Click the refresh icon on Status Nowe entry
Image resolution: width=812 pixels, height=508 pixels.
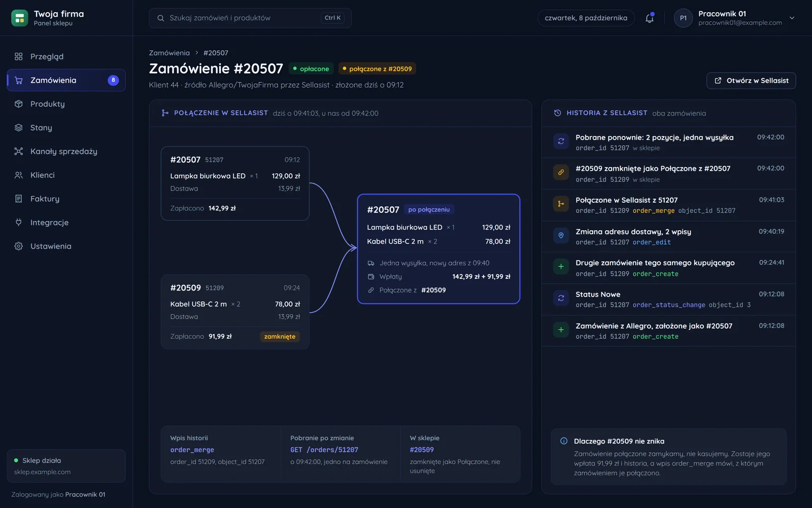coord(561,298)
